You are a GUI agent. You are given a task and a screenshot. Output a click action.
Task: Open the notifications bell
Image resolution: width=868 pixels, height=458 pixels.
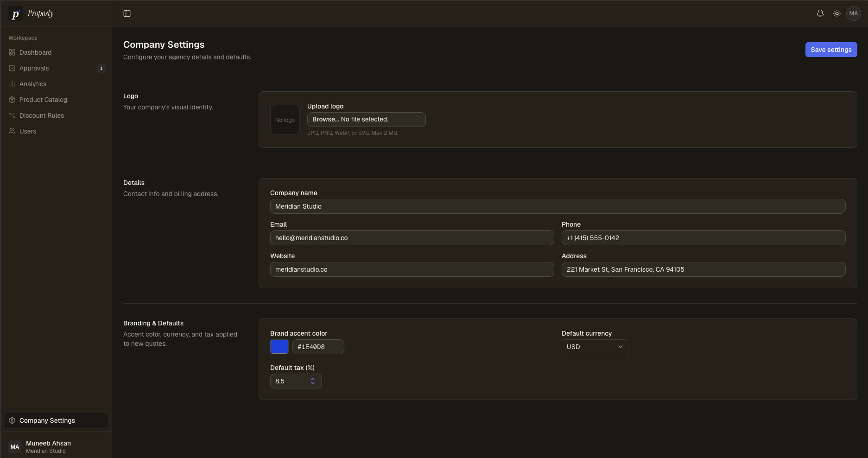(820, 13)
